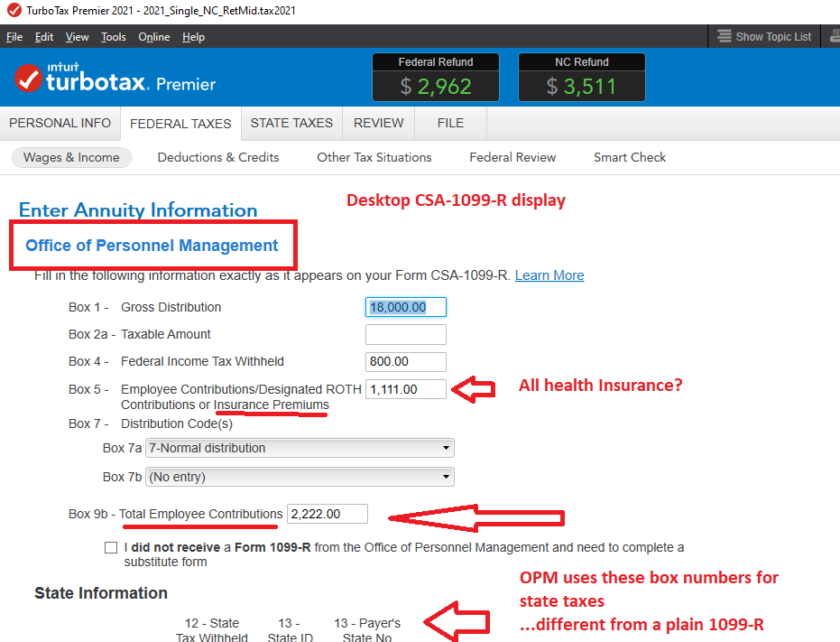Image resolution: width=840 pixels, height=642 pixels.
Task: Open the Help menu
Action: (193, 37)
